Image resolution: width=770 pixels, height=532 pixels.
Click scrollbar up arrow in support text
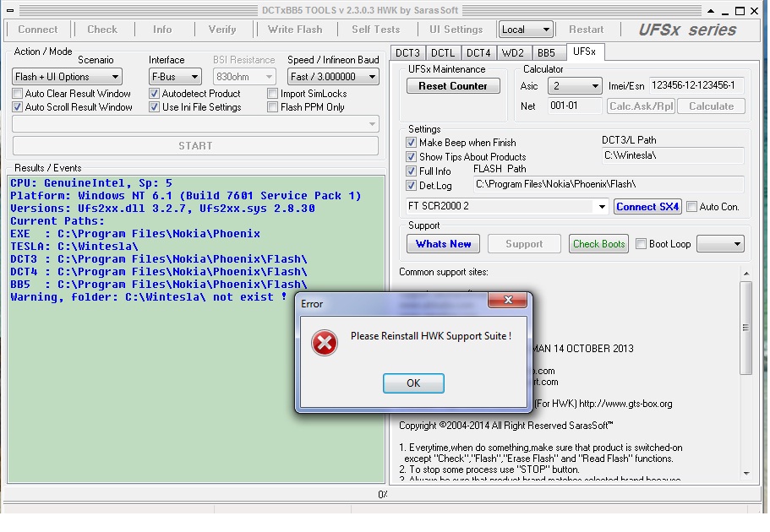point(746,274)
